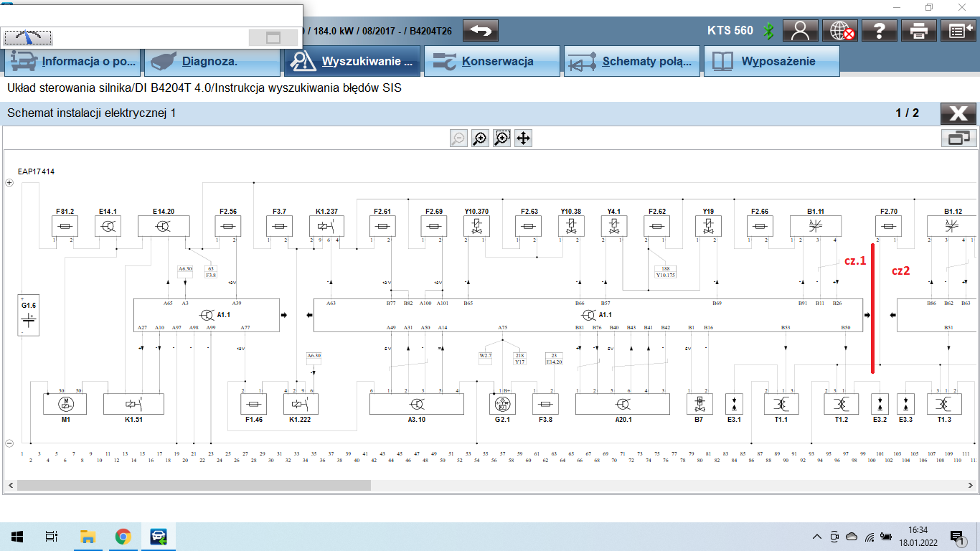Go to Wyposażenie tab
The width and height of the screenshot is (980, 551).
[771, 62]
